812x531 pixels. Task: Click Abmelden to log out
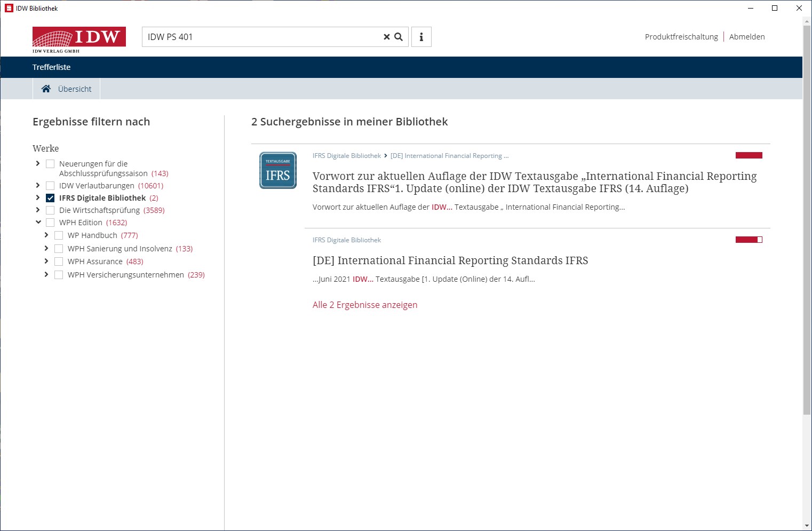[x=747, y=37]
